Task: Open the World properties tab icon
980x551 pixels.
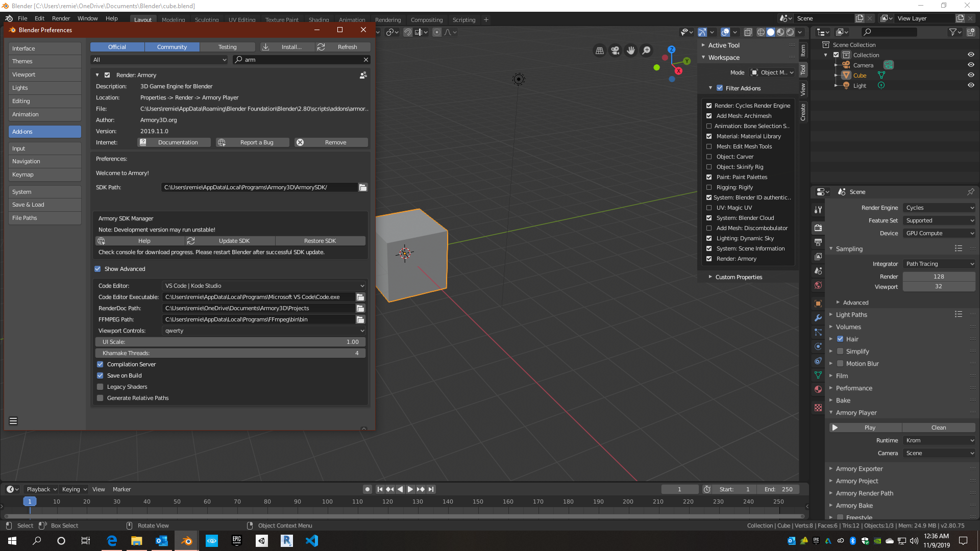Action: coord(818,285)
